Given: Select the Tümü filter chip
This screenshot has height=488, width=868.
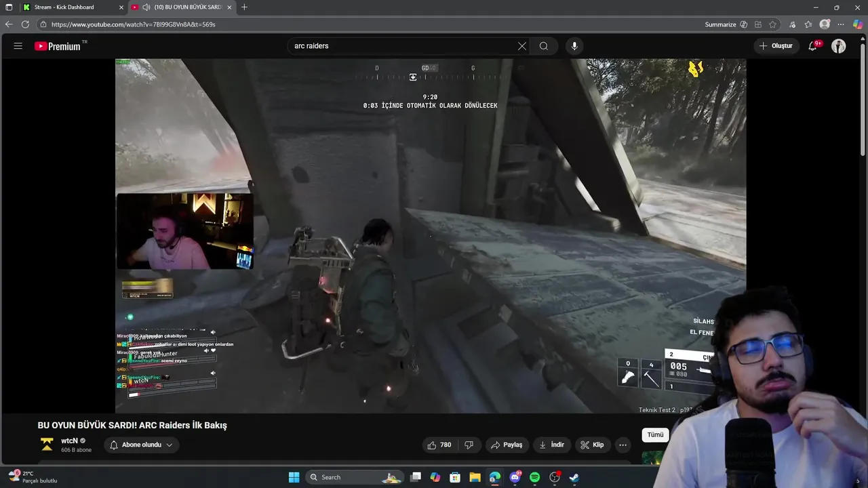Looking at the screenshot, I should (x=655, y=435).
